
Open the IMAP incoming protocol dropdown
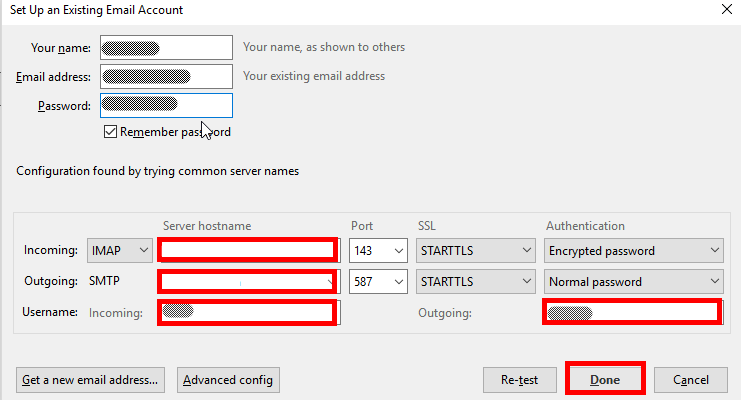coord(120,250)
